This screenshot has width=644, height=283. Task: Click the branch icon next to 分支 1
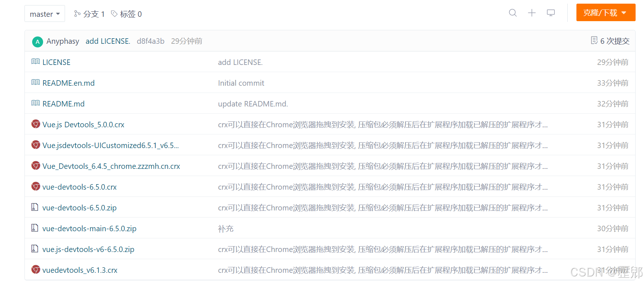77,14
